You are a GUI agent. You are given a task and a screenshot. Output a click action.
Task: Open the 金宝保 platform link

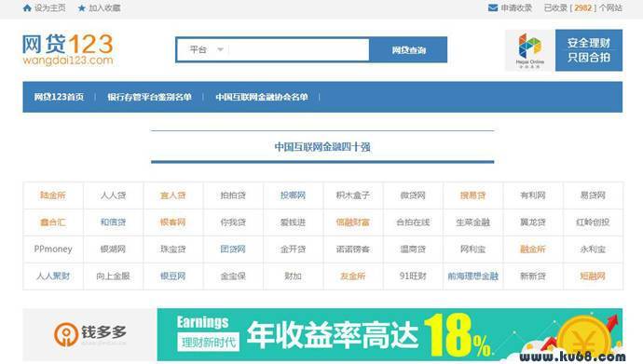(x=233, y=276)
